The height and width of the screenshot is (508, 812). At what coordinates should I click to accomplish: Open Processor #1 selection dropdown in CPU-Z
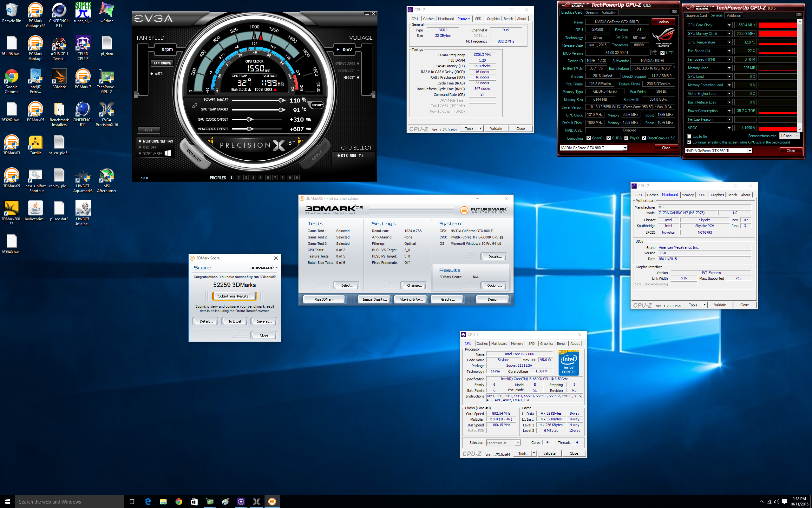(x=503, y=443)
